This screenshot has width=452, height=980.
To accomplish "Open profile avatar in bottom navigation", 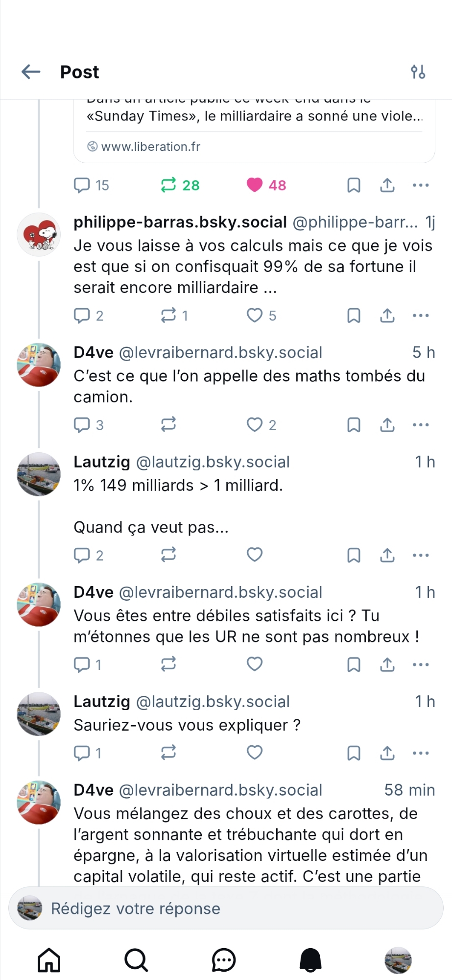I will (x=398, y=960).
